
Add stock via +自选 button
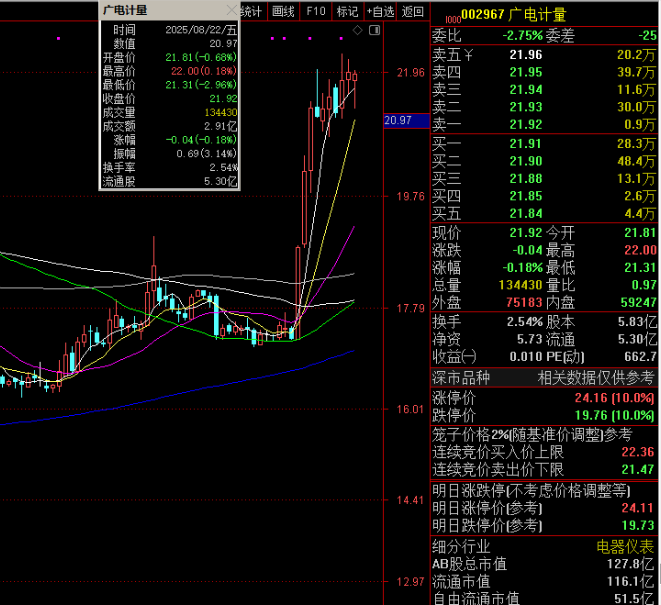coord(380,11)
